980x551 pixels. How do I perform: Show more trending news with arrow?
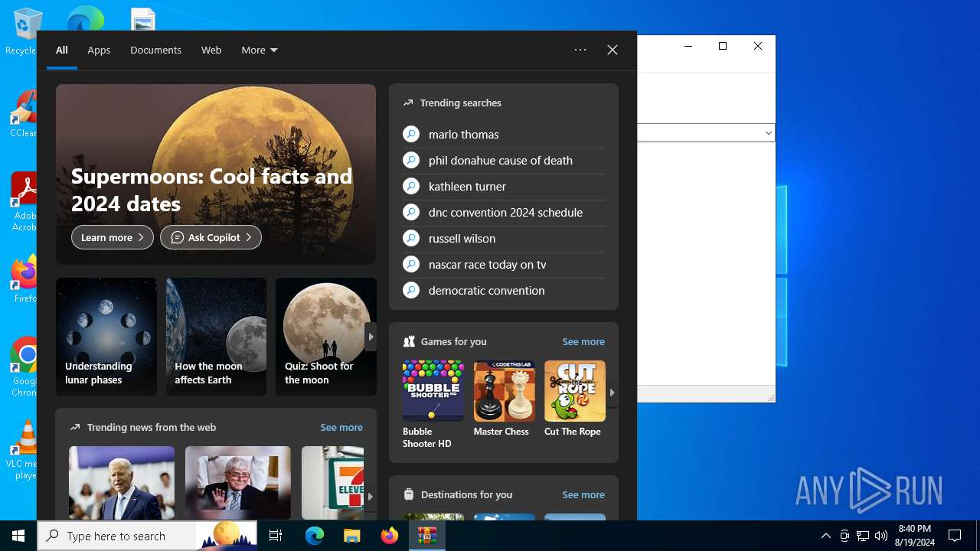[371, 496]
